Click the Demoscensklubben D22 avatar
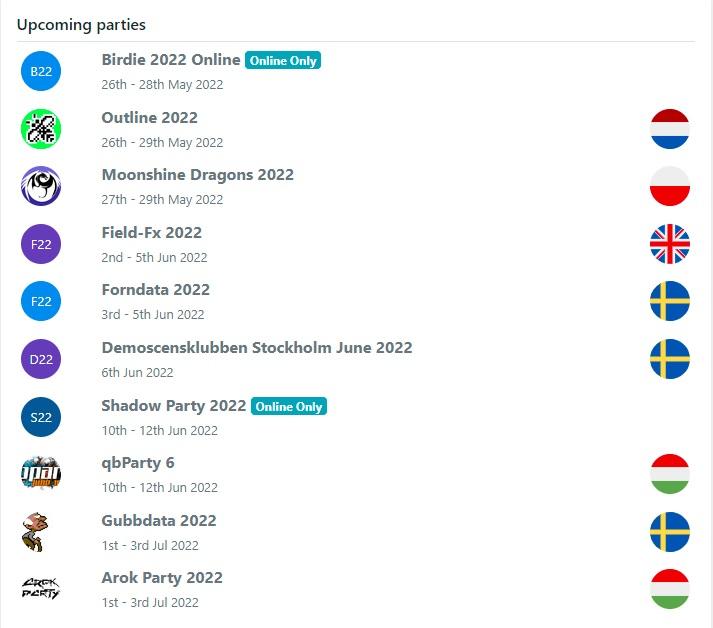This screenshot has width=713, height=628. pyautogui.click(x=41, y=359)
